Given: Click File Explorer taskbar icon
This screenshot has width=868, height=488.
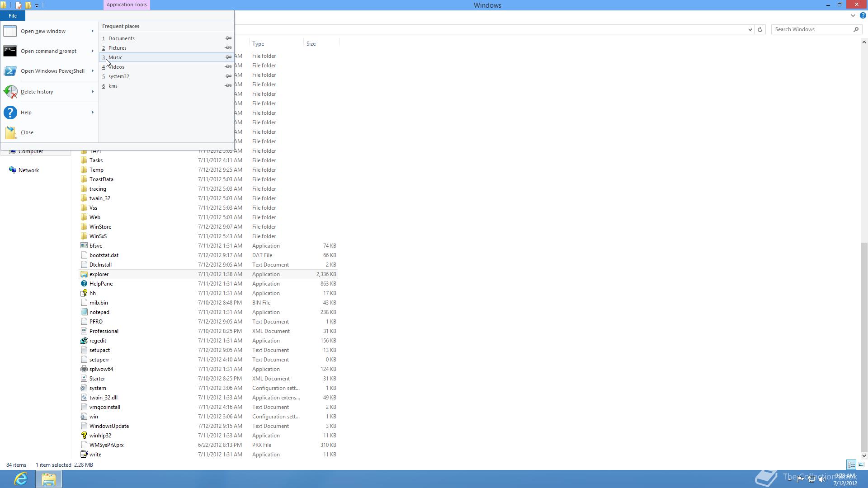Looking at the screenshot, I should tap(49, 479).
